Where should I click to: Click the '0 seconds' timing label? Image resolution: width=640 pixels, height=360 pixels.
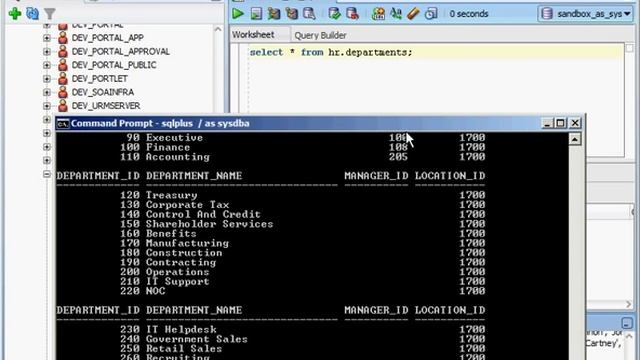(x=469, y=14)
